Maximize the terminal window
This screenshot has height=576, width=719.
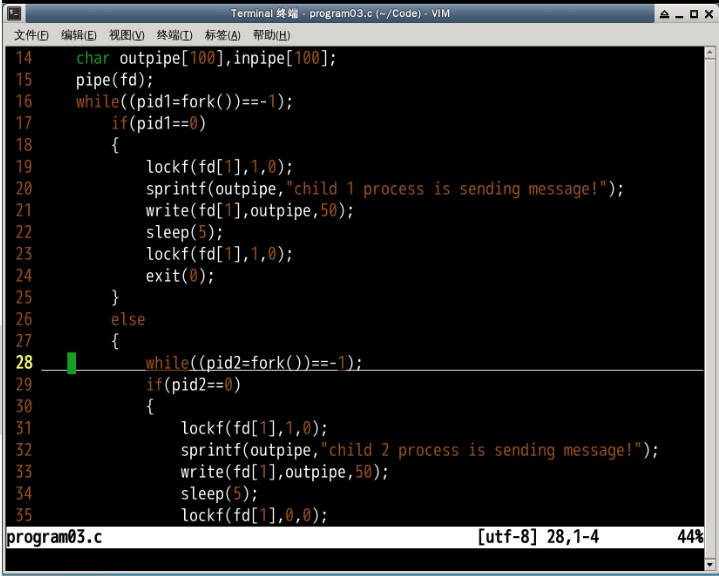(693, 13)
